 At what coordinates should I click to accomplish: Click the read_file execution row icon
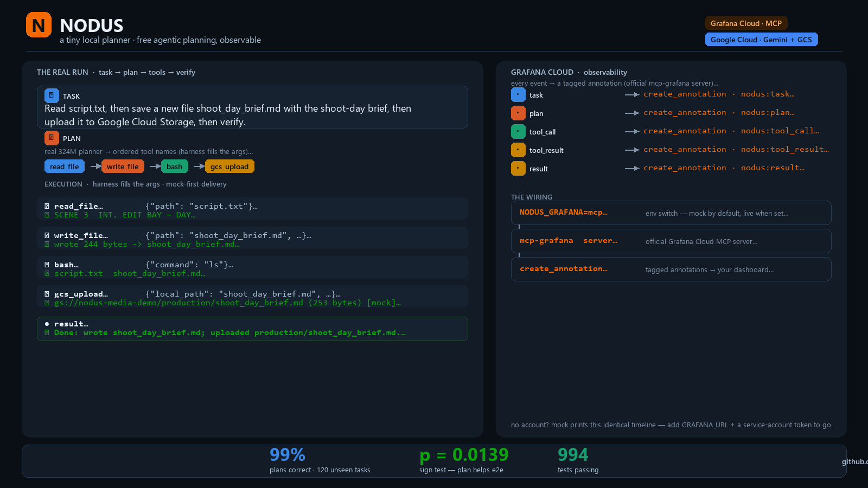(47, 206)
